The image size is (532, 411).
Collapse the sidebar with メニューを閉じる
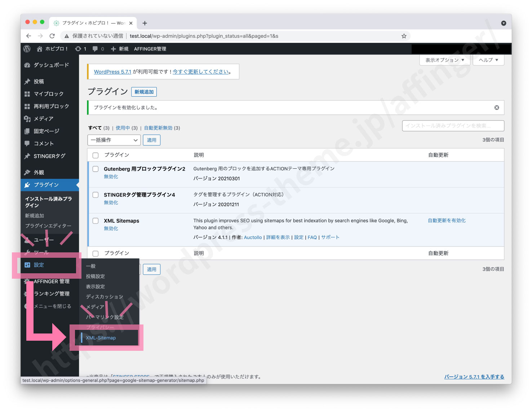(50, 306)
